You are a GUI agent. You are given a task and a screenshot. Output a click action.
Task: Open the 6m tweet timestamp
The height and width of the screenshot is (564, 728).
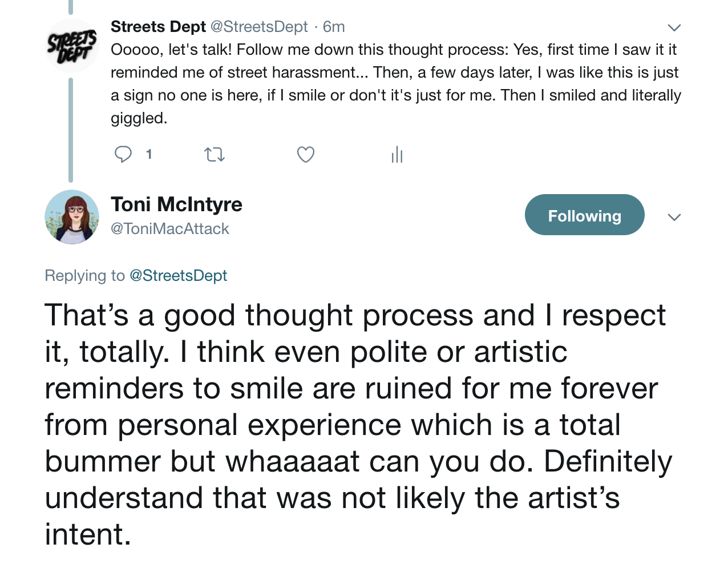(334, 27)
